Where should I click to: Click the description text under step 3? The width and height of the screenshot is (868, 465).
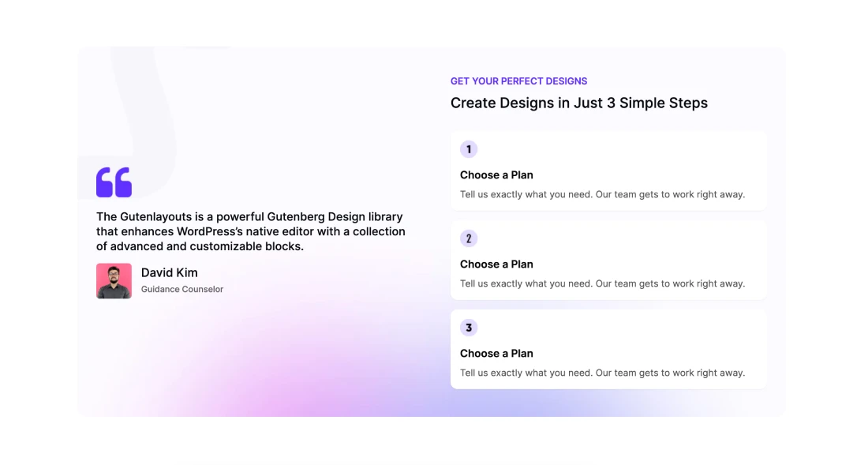pyautogui.click(x=602, y=373)
